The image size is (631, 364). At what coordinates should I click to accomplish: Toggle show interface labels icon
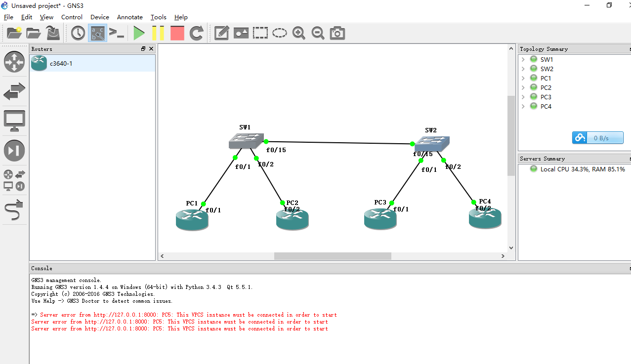97,33
